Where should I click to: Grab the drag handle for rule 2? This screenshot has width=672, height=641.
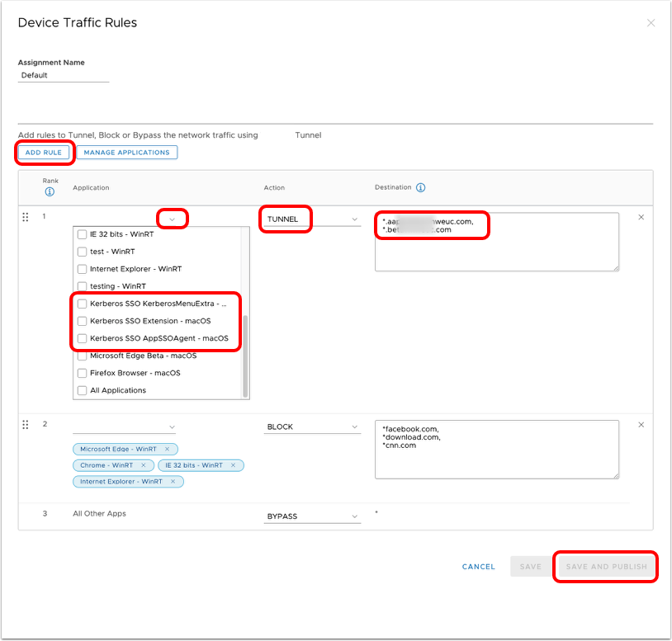25,425
